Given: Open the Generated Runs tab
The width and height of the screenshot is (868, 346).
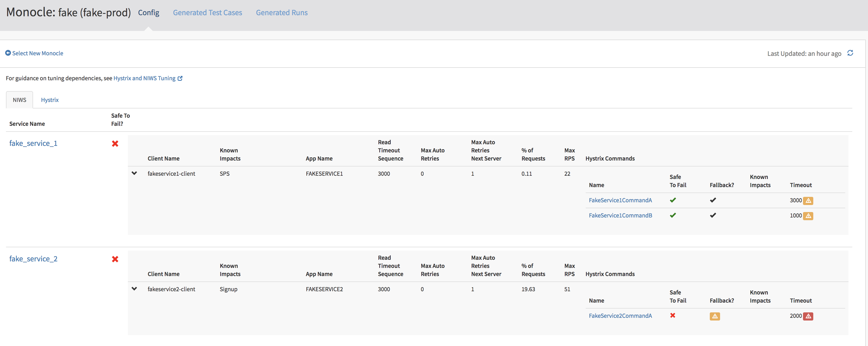Looking at the screenshot, I should coord(282,12).
